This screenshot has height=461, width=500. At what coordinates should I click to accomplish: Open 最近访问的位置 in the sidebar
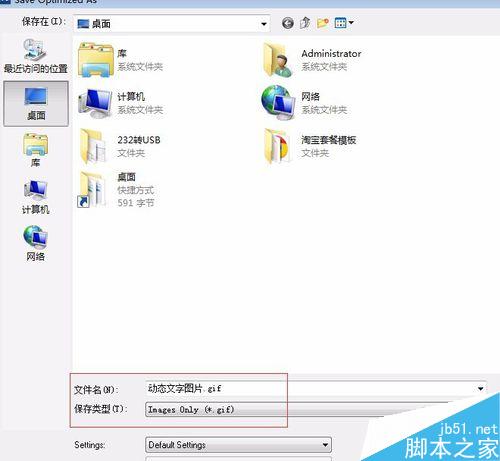(x=35, y=56)
